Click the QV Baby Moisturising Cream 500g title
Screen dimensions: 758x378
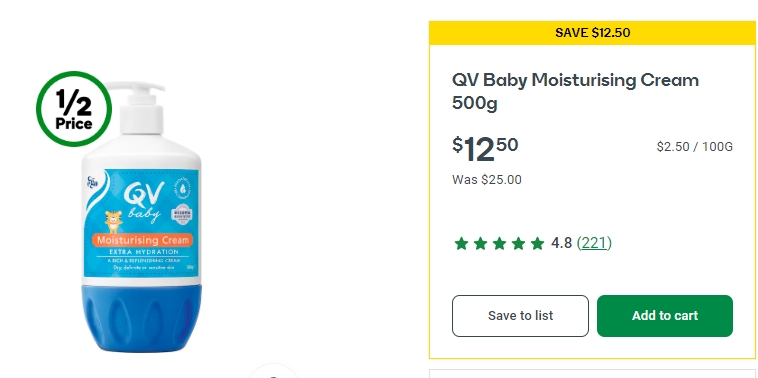tap(575, 91)
